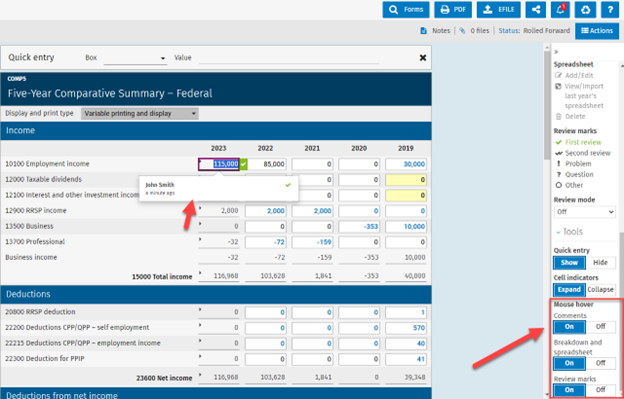The width and height of the screenshot is (624, 399).
Task: Apply the First review mark
Action: click(x=579, y=142)
